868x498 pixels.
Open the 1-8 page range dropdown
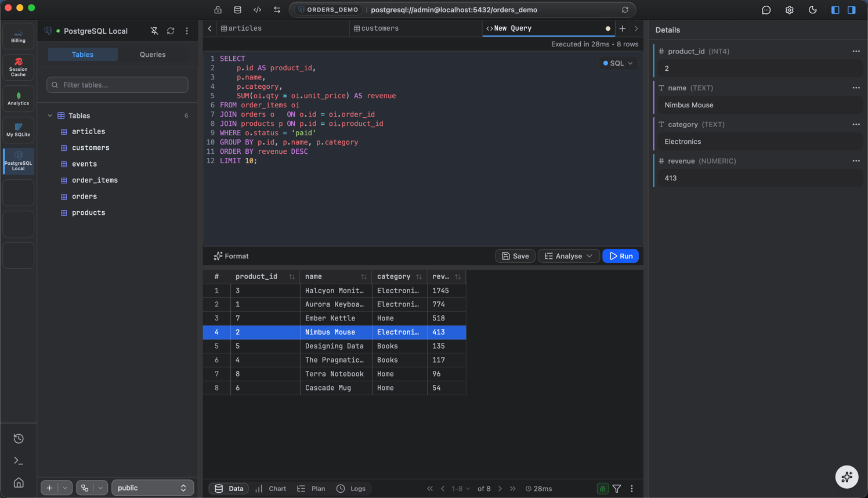tap(461, 489)
